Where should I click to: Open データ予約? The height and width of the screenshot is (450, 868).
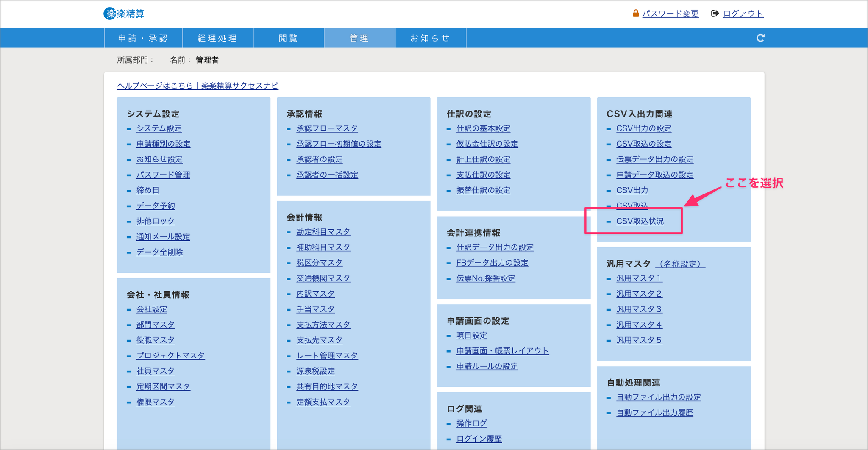[156, 206]
